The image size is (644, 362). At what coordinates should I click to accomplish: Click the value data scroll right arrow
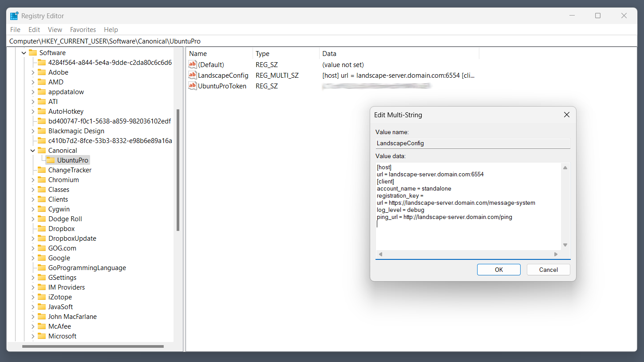click(x=556, y=255)
